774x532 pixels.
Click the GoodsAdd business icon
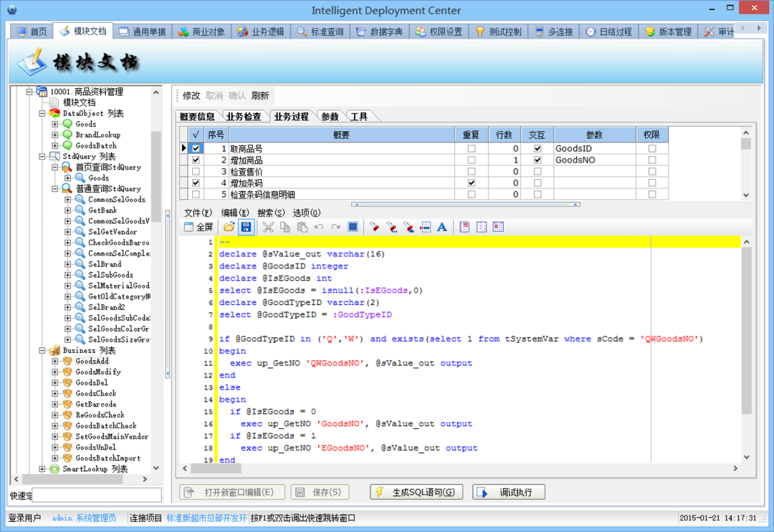[x=67, y=361]
